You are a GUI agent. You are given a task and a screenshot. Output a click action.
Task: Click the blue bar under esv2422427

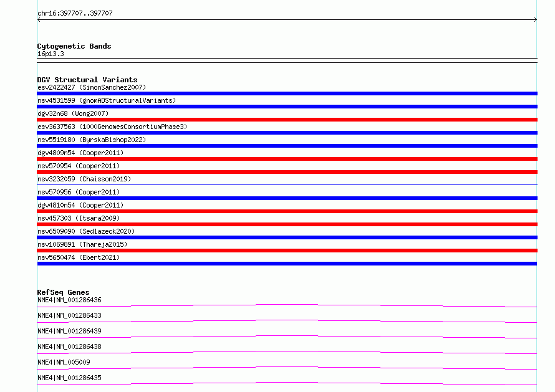click(x=287, y=93)
